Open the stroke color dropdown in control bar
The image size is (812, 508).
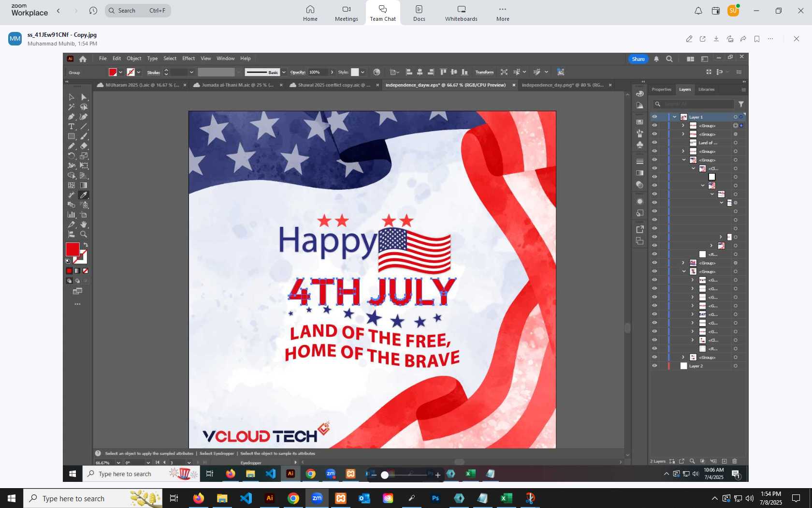(138, 73)
